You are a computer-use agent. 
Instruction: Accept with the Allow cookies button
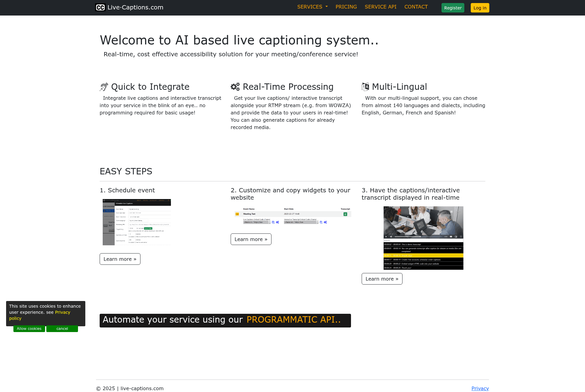pos(29,329)
